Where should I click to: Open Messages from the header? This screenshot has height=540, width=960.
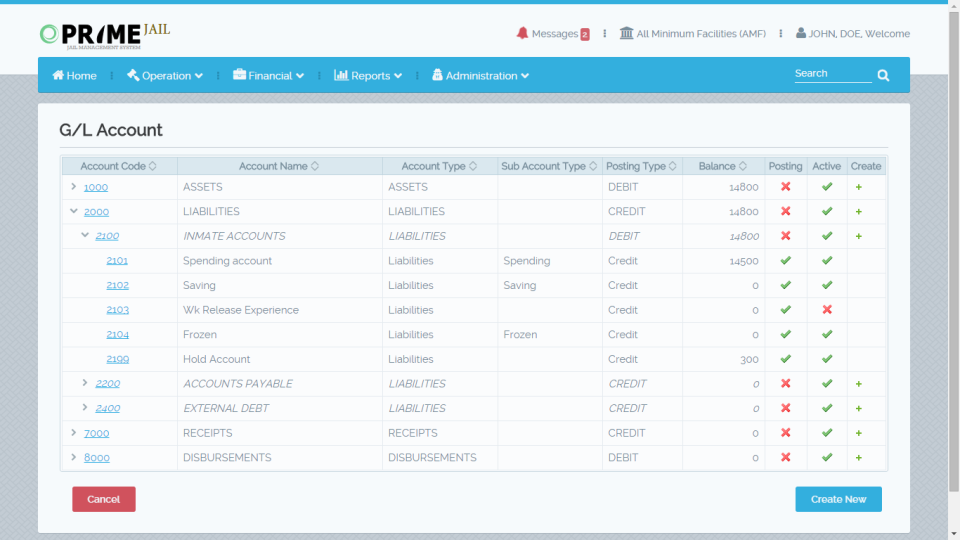click(x=555, y=34)
